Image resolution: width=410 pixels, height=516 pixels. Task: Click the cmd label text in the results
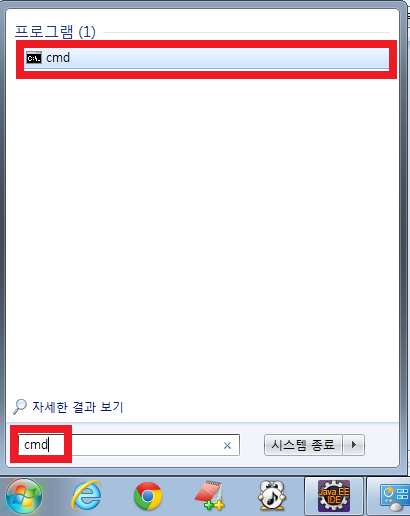tap(58, 58)
